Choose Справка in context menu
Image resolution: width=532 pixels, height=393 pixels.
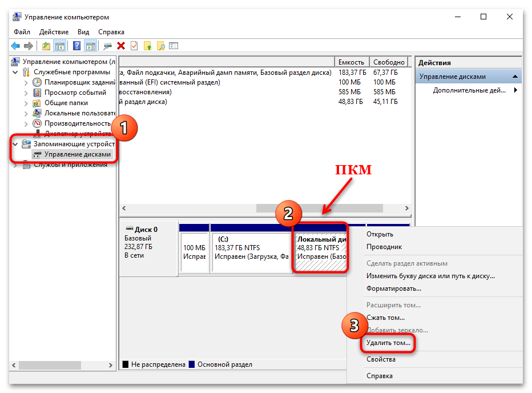[380, 376]
